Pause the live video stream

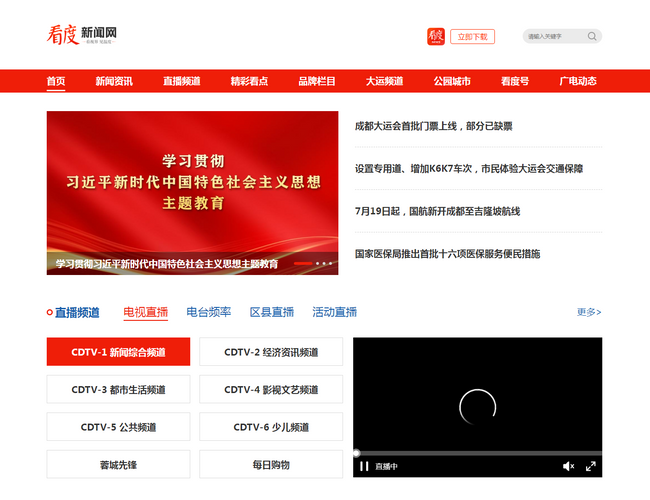(364, 466)
